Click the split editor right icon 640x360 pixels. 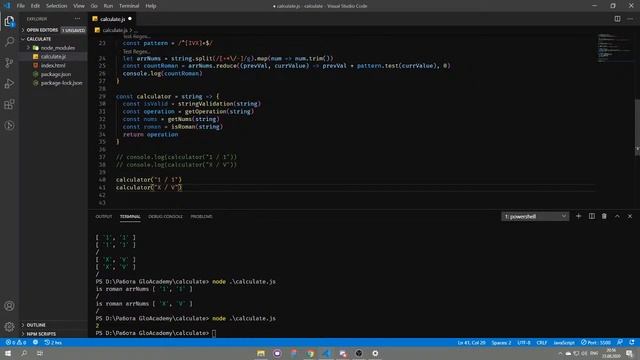pos(617,19)
